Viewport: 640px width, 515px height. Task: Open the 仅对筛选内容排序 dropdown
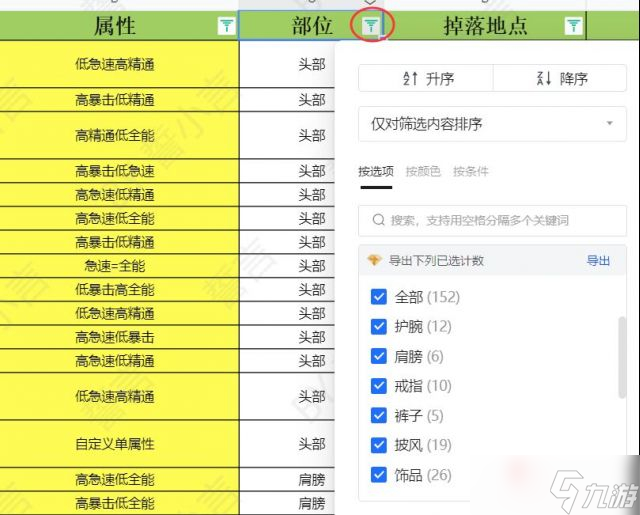click(492, 124)
